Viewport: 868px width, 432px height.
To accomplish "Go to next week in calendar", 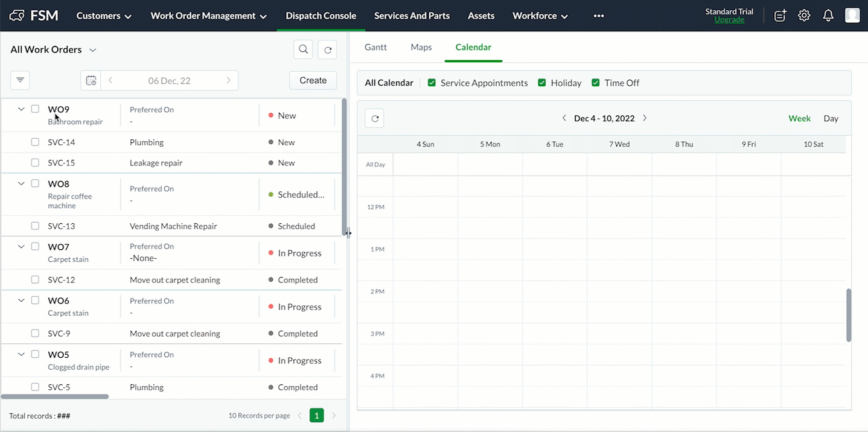I will pyautogui.click(x=645, y=118).
